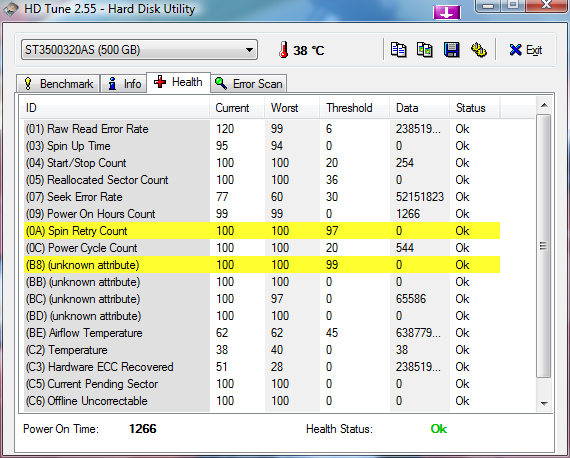Select the Raw Read Error Rate row
The width and height of the screenshot is (570, 458).
[x=262, y=129]
